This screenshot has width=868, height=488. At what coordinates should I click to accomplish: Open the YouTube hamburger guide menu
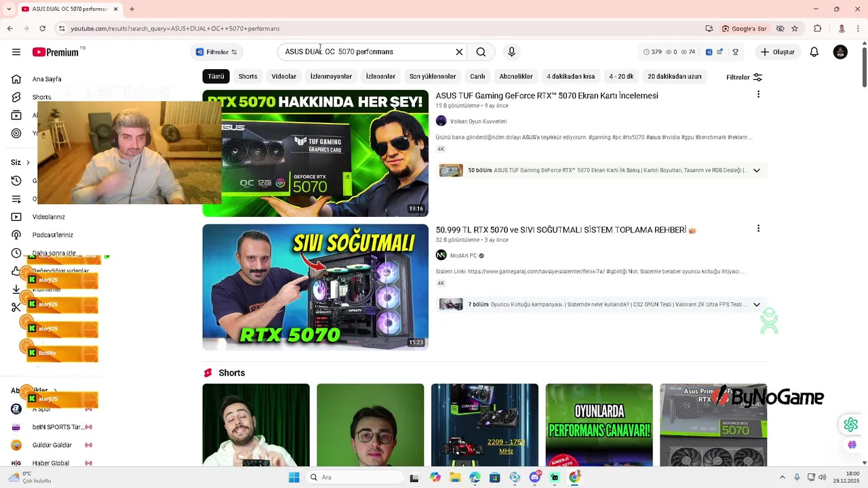pyautogui.click(x=16, y=52)
